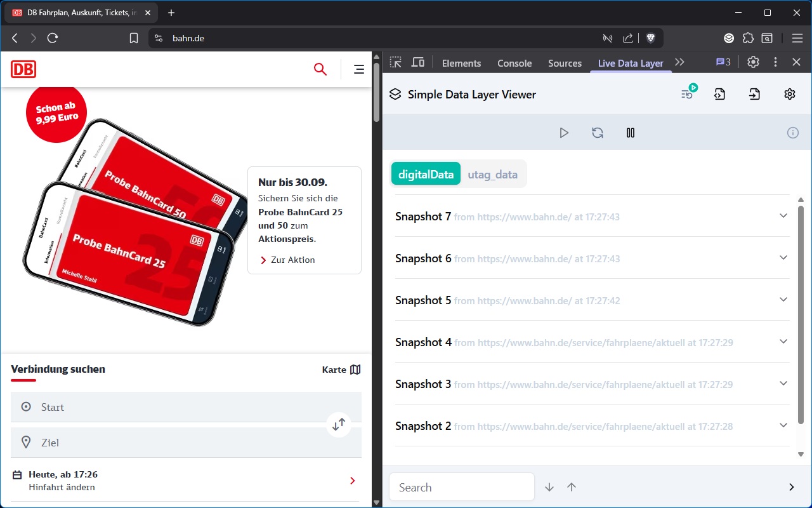812x508 pixels.
Task: Expand Snapshot 4 entry
Action: click(783, 342)
